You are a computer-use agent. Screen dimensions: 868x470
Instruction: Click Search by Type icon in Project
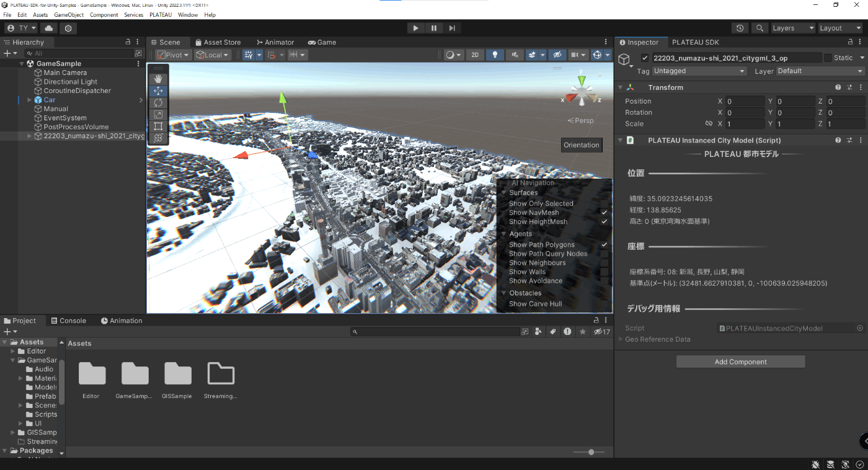click(x=538, y=332)
